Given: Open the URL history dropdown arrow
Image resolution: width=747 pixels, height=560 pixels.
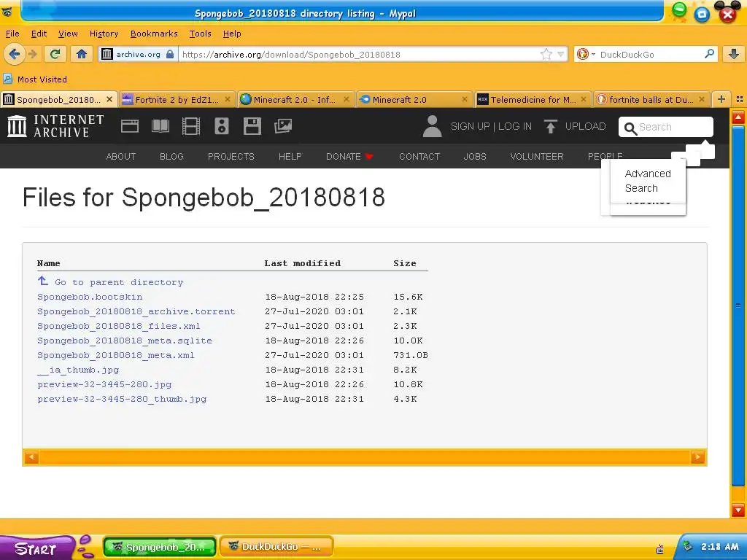Looking at the screenshot, I should click(x=561, y=54).
